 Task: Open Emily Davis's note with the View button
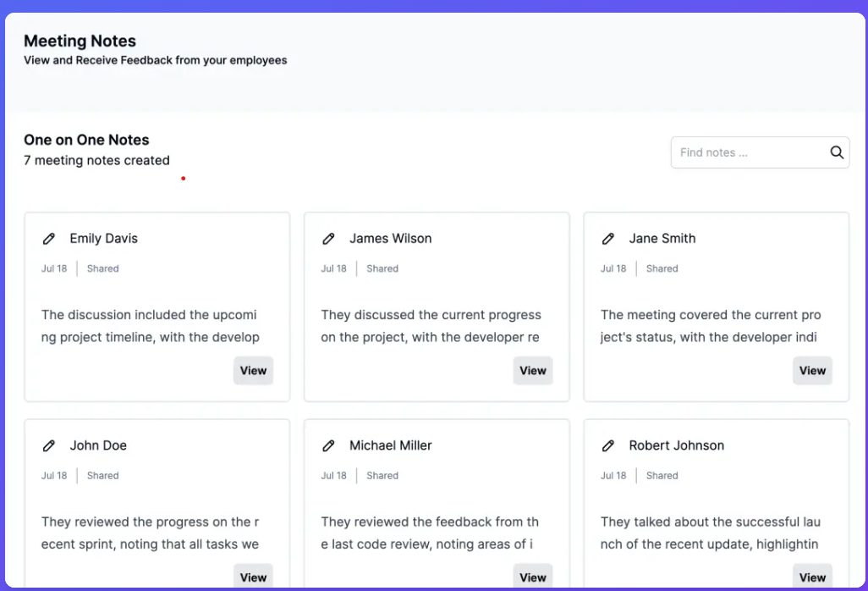[253, 370]
